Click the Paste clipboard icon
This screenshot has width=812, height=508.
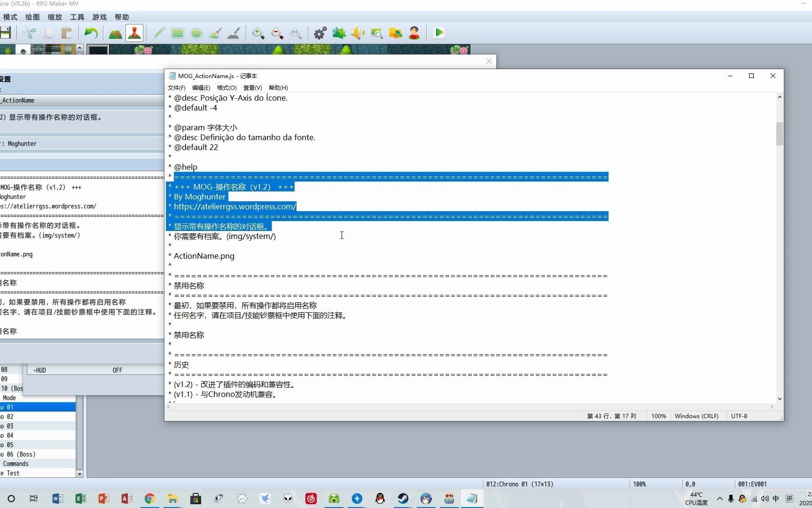click(x=67, y=33)
